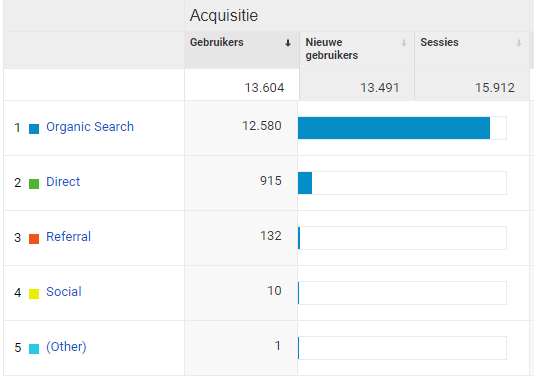Viewport: 534px width, 377px height.
Task: Click the Organic Search users bar
Action: click(394, 128)
